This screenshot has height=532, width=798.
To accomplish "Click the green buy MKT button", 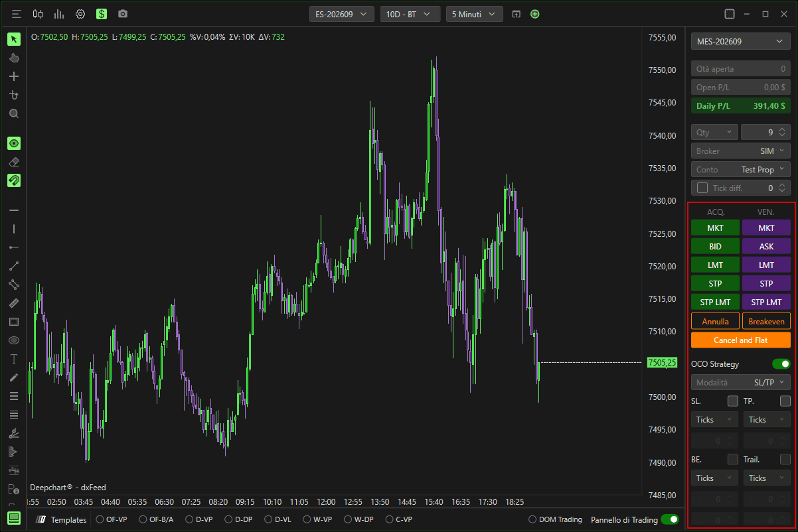I will (715, 228).
